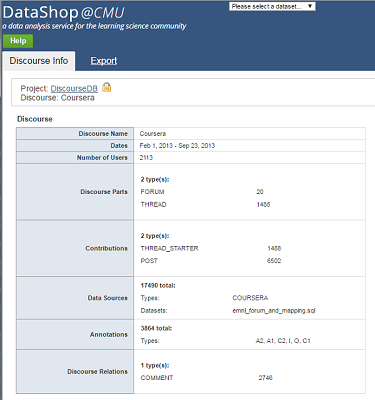
Task: Click the 'COURSERA' data source type
Action: 250,298
